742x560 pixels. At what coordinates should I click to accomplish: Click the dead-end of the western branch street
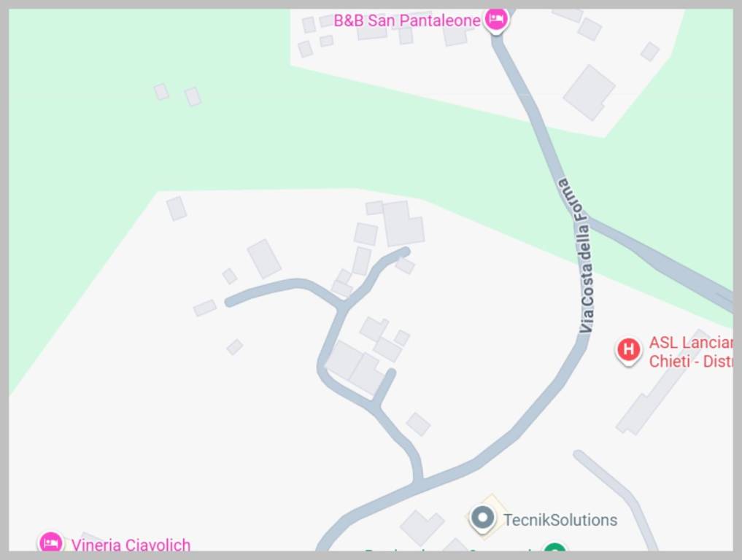[229, 302]
